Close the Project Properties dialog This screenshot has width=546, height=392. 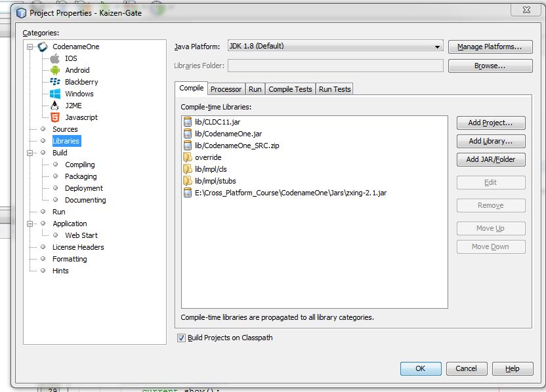point(526,10)
